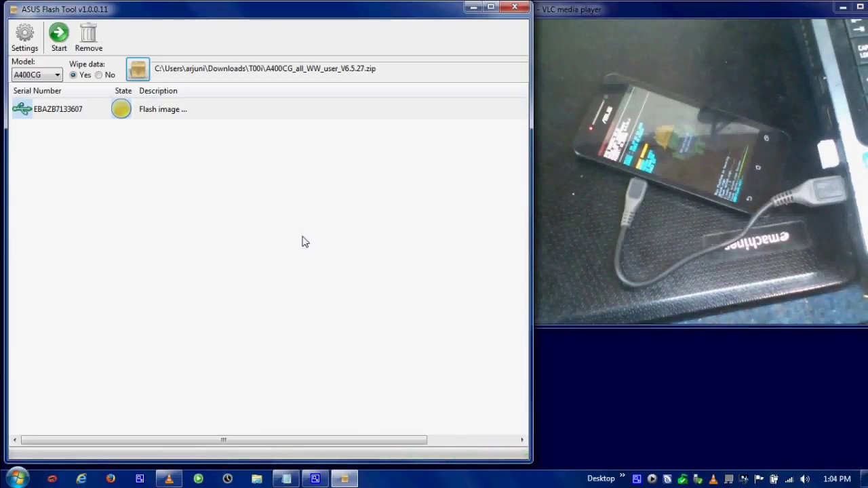Select the USB device icon beside EBAZB7133607
Viewport: 868px width, 488px height.
(x=22, y=109)
